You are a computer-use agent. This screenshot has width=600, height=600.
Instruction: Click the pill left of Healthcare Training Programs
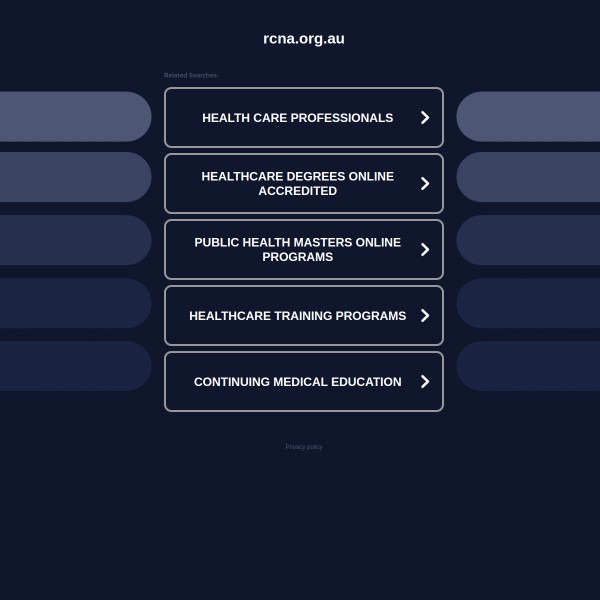[75, 303]
